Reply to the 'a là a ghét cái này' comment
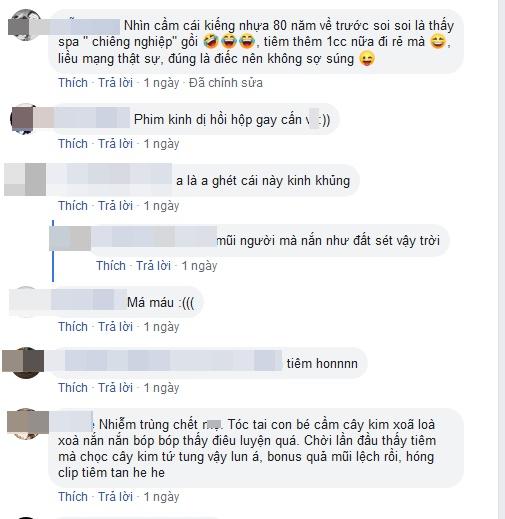This screenshot has width=505, height=519. [x=115, y=205]
